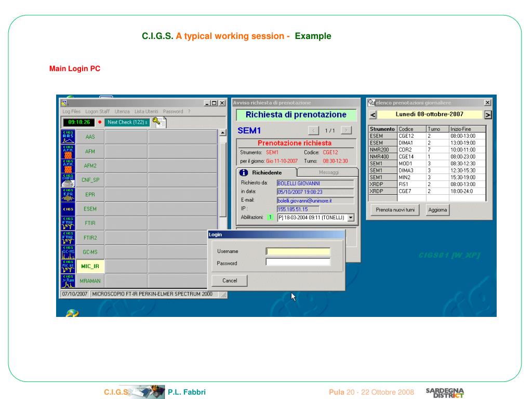Click the GC-MS instrument icon
532x399 pixels.
[x=68, y=252]
